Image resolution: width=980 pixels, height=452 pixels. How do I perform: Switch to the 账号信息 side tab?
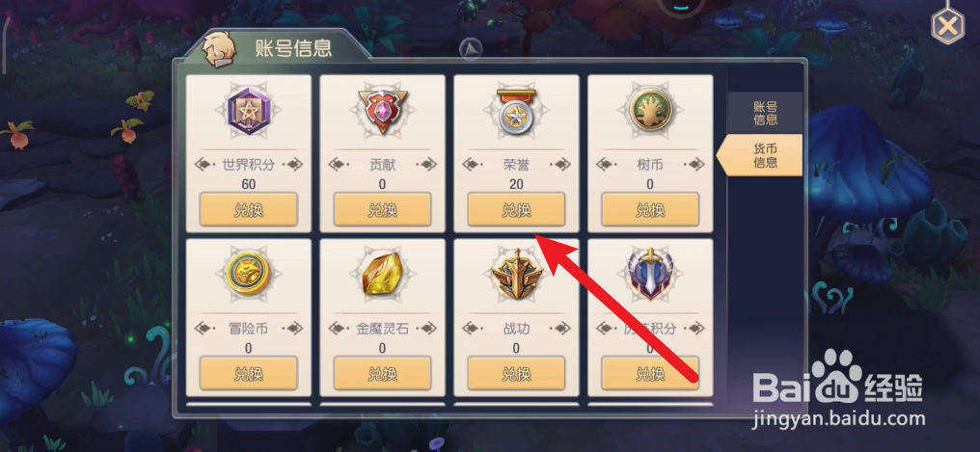tap(765, 113)
